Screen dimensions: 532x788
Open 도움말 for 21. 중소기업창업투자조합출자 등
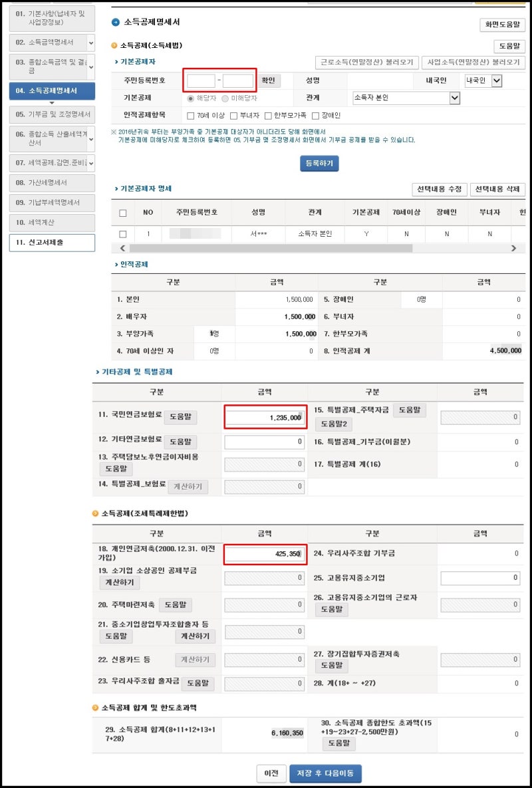click(116, 637)
